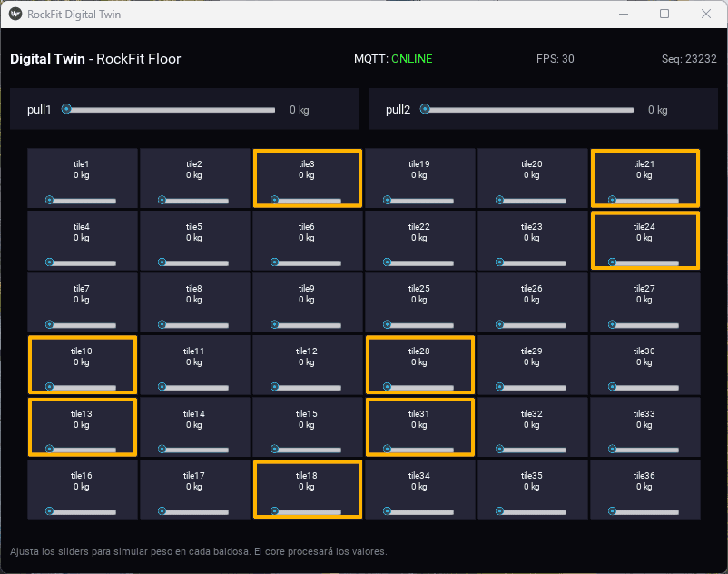Click the tile8 weight slider

click(x=193, y=324)
